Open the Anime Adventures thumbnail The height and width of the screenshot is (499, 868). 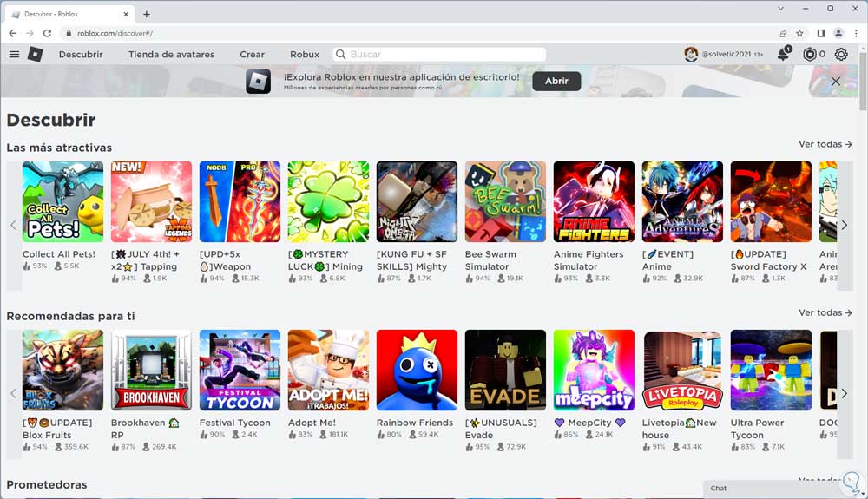682,201
